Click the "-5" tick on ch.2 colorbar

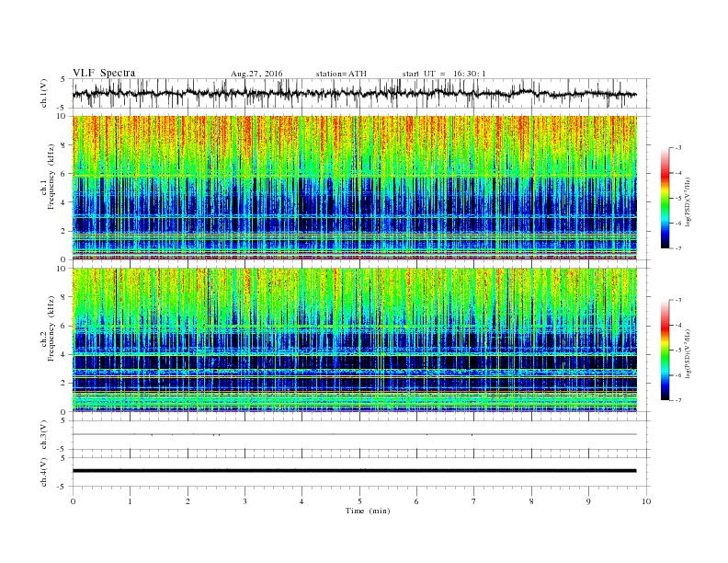[678, 350]
